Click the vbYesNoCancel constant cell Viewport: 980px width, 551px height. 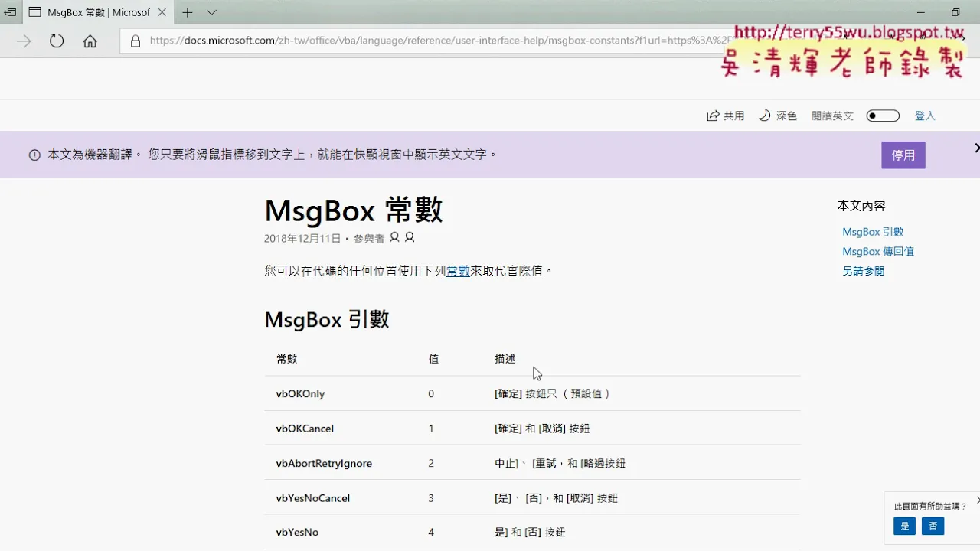click(312, 498)
